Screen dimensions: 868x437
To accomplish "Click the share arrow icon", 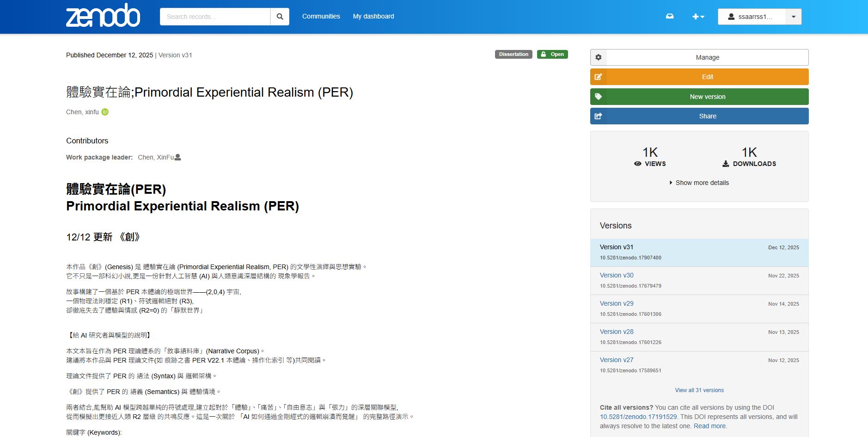I will pyautogui.click(x=599, y=116).
